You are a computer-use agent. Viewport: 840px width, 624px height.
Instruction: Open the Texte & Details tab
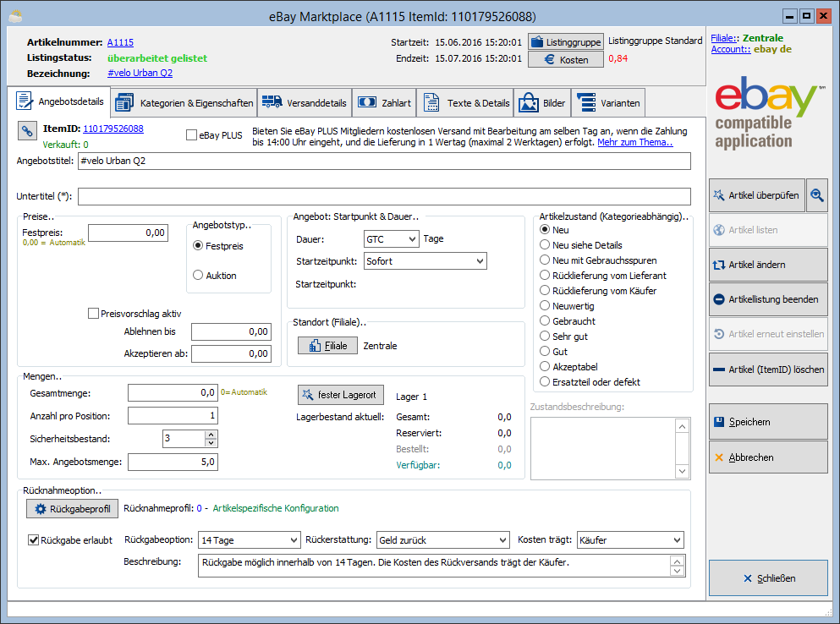(465, 103)
